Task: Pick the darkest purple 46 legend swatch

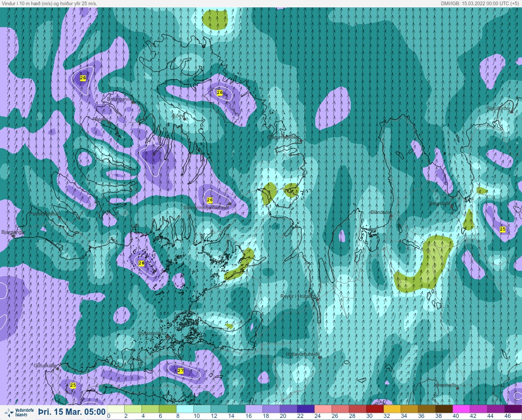Action: pos(513,409)
